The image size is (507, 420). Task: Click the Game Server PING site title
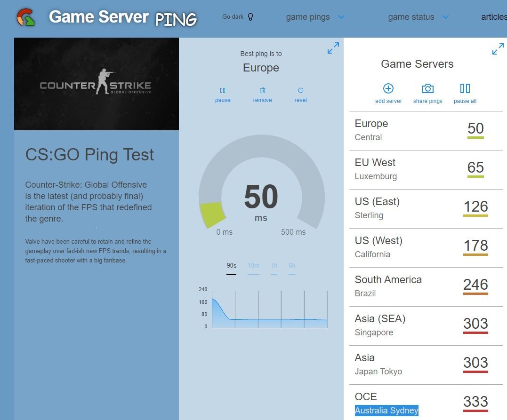click(123, 17)
